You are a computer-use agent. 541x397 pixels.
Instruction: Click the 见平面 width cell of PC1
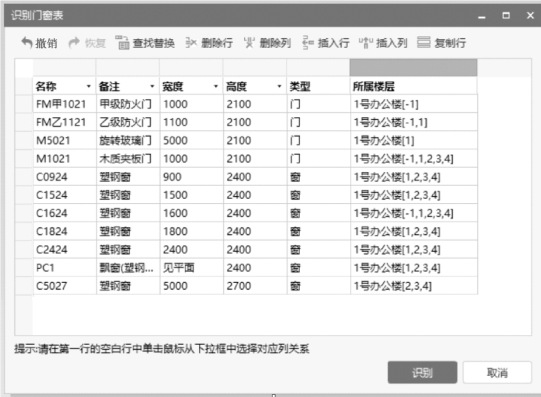pyautogui.click(x=191, y=268)
